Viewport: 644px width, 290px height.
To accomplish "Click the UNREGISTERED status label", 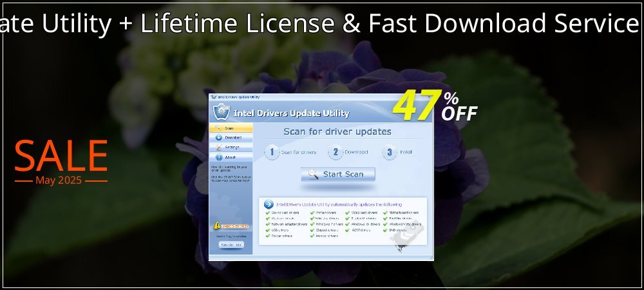I will (x=235, y=226).
